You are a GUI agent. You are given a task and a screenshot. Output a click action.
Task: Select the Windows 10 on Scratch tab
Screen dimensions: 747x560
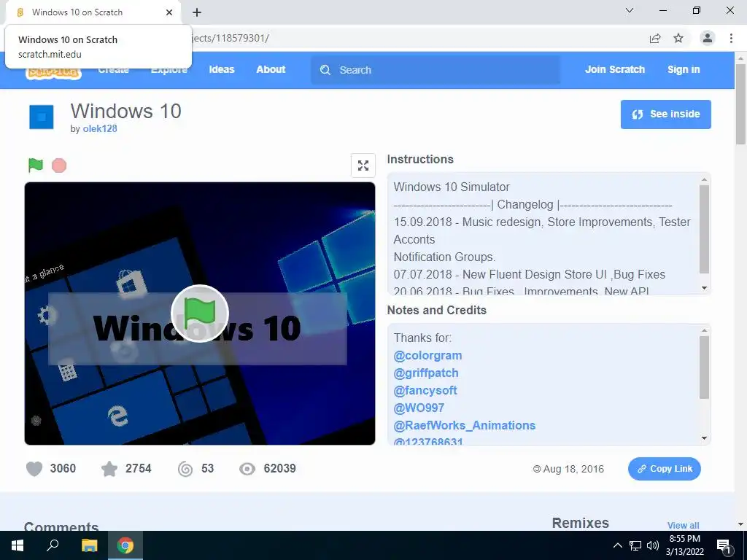point(93,12)
